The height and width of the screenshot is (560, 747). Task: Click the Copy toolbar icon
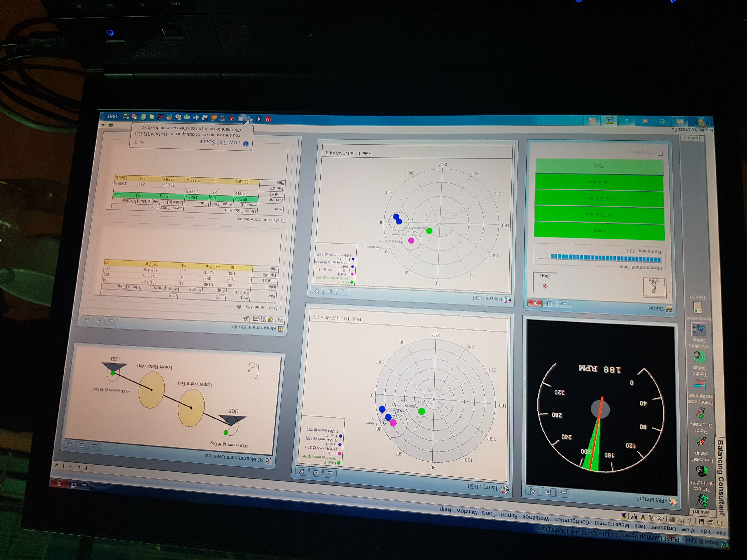[681, 520]
